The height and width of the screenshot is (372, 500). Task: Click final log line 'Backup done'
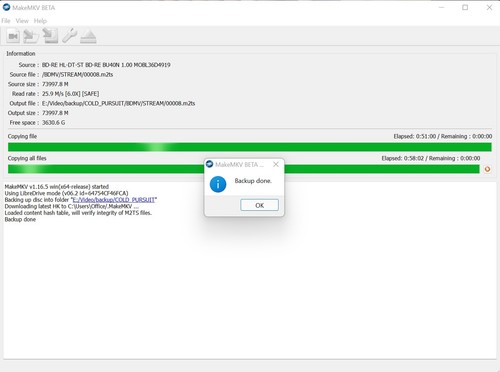tap(20, 219)
